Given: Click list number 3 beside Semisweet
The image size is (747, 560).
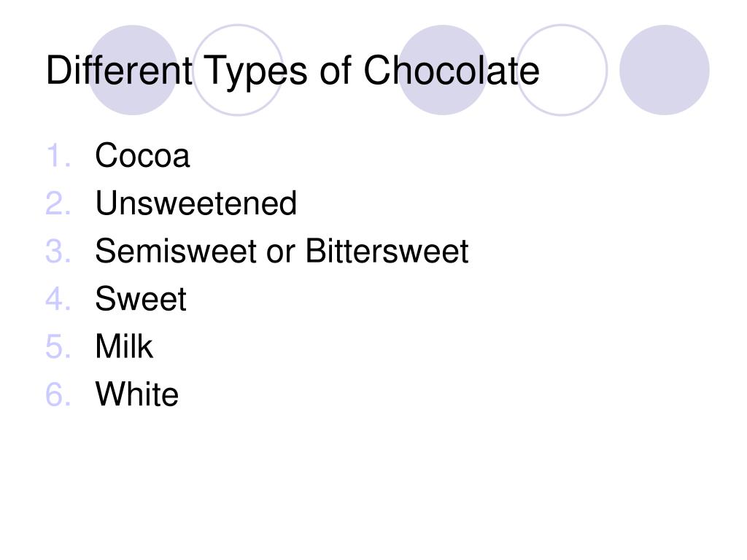Looking at the screenshot, I should coord(58,251).
